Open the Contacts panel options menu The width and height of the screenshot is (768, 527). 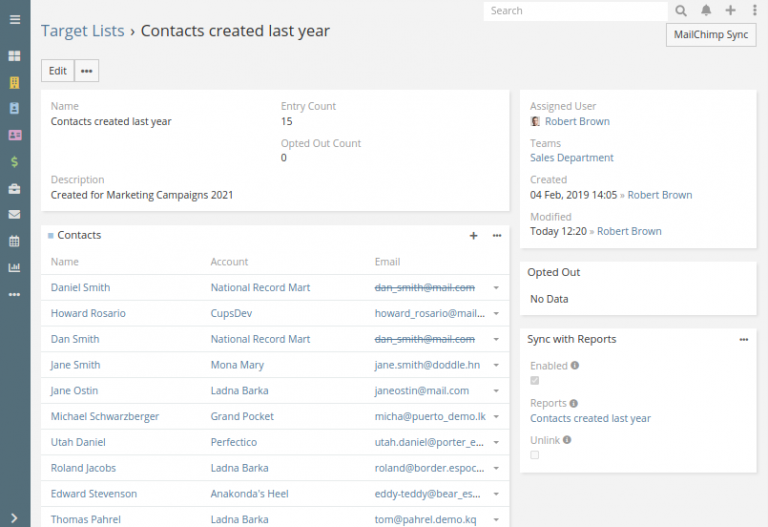click(497, 236)
